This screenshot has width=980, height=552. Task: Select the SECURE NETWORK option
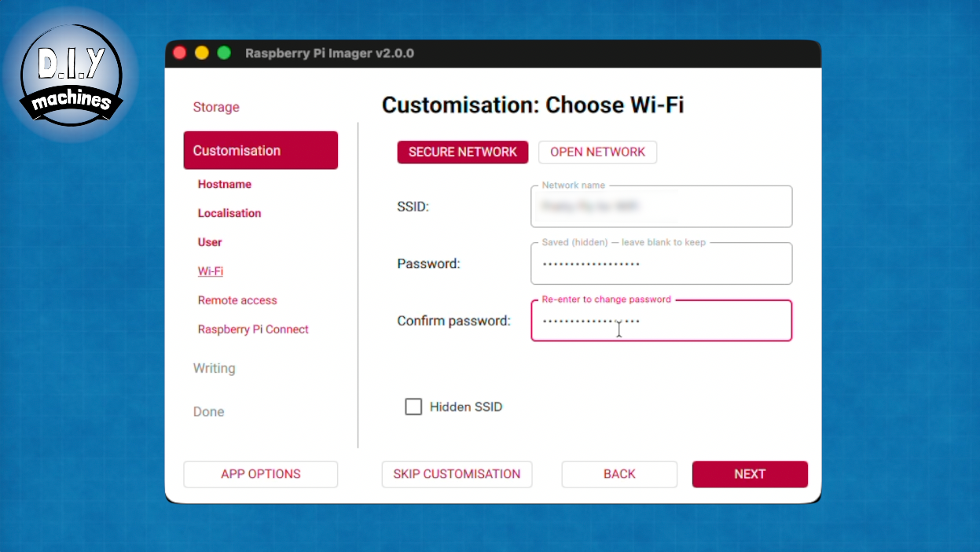click(x=462, y=153)
